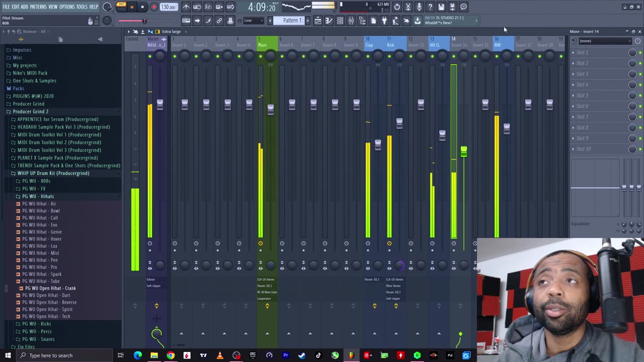Open the FILE menu
Viewport: 644px width, 362px height.
6,7
